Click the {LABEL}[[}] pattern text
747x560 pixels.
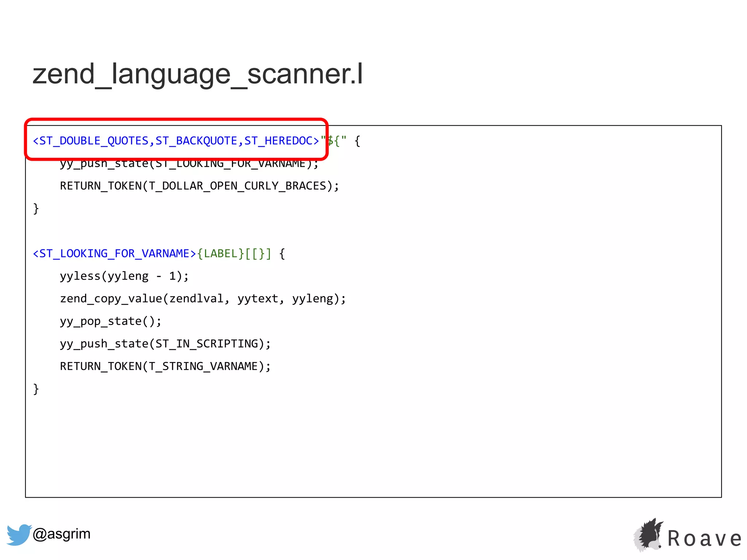click(x=235, y=253)
